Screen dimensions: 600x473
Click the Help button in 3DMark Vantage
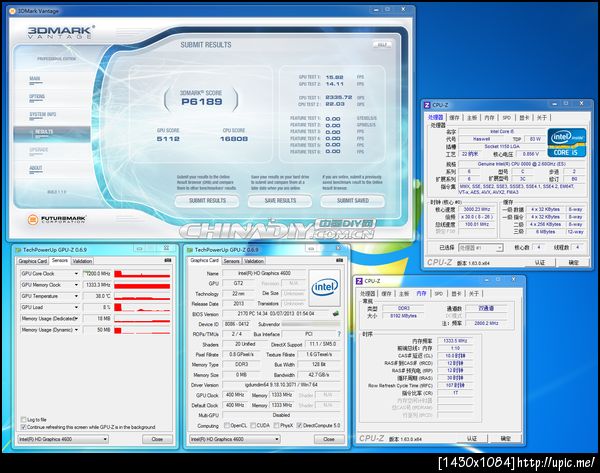point(382,44)
